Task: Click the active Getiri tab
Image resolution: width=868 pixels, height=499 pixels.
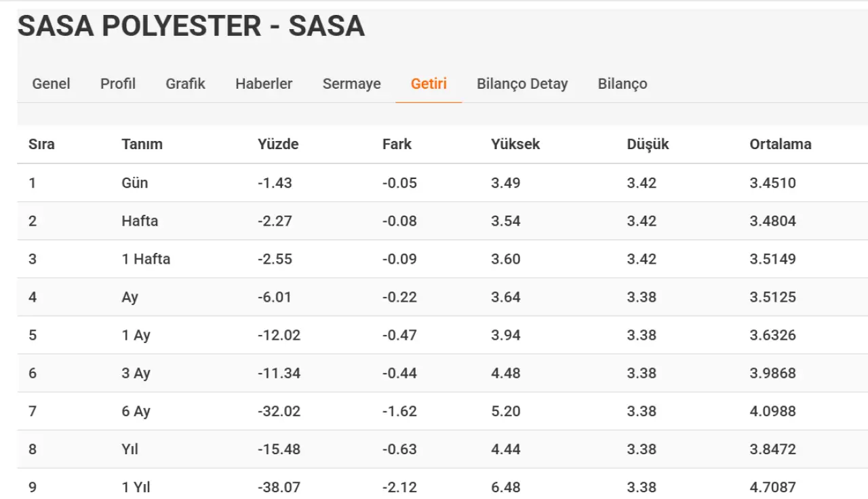Action: pyautogui.click(x=429, y=84)
